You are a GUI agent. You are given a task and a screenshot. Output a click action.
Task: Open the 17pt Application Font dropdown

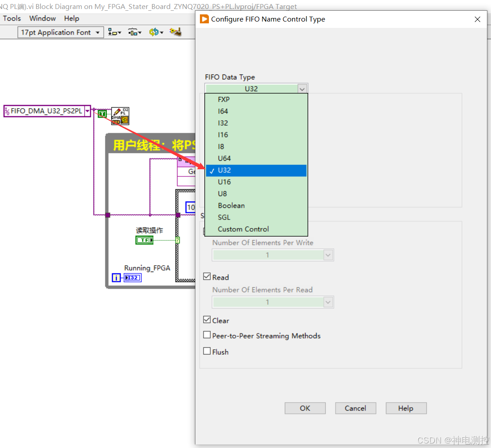point(61,32)
